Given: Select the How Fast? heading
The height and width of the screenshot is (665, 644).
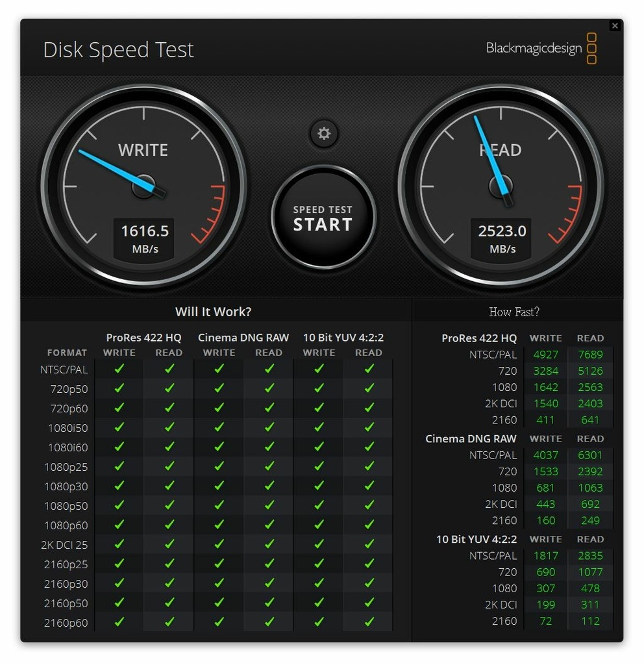Looking at the screenshot, I should pyautogui.click(x=514, y=312).
